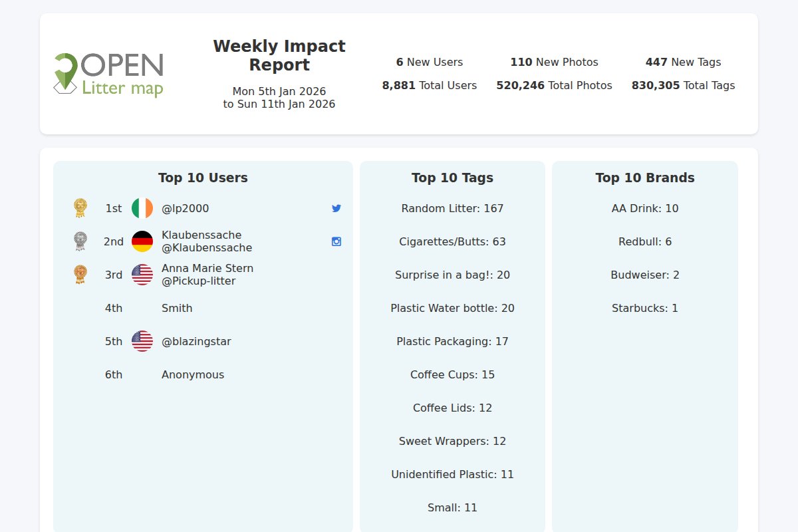Select the AA Drink: 10 brand

645,208
